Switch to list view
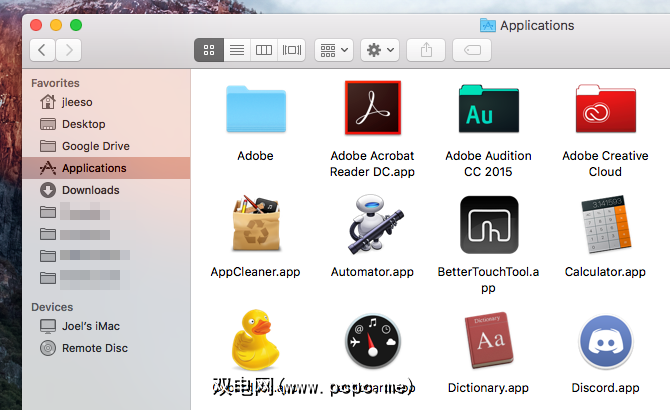This screenshot has height=410, width=670. (237, 50)
